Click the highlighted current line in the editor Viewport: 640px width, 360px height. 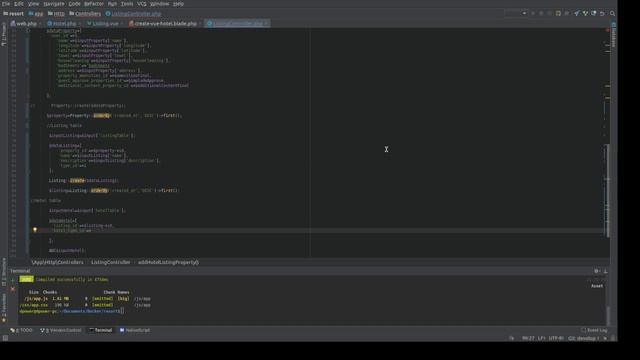(x=316, y=231)
